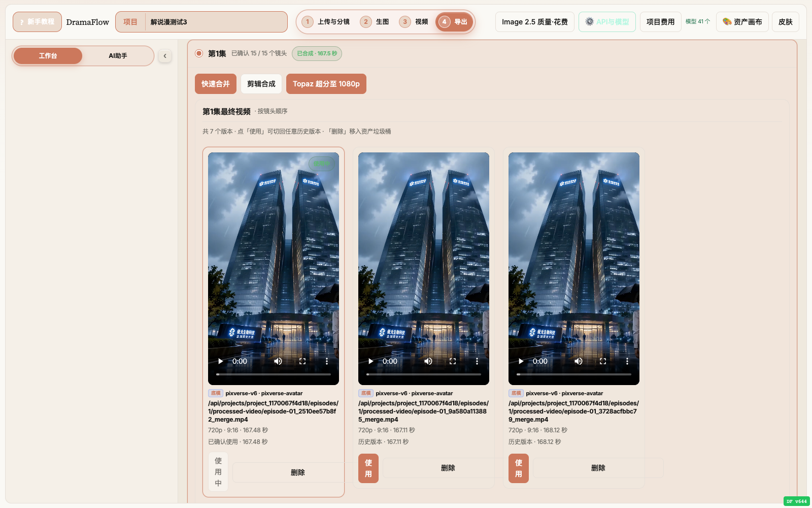This screenshot has height=508, width=812.
Task: Seek on the first video's progress bar
Action: [x=274, y=374]
